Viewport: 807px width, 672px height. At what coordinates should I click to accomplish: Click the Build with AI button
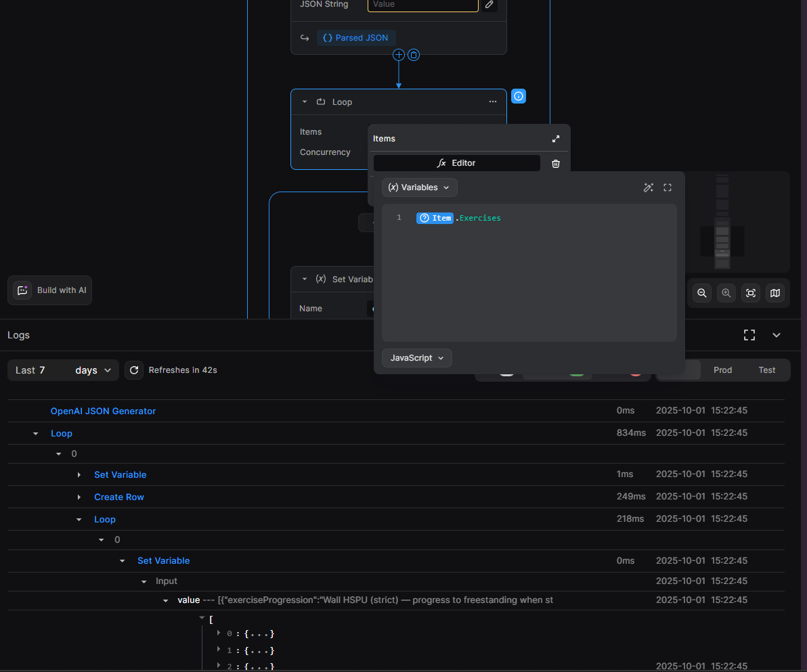point(50,291)
